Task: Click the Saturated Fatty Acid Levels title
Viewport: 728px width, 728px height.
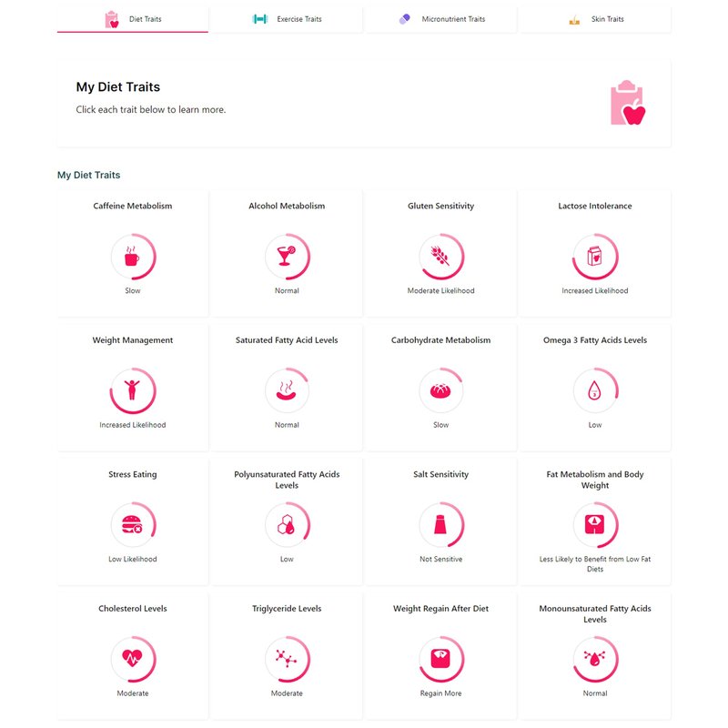Action: pyautogui.click(x=287, y=339)
